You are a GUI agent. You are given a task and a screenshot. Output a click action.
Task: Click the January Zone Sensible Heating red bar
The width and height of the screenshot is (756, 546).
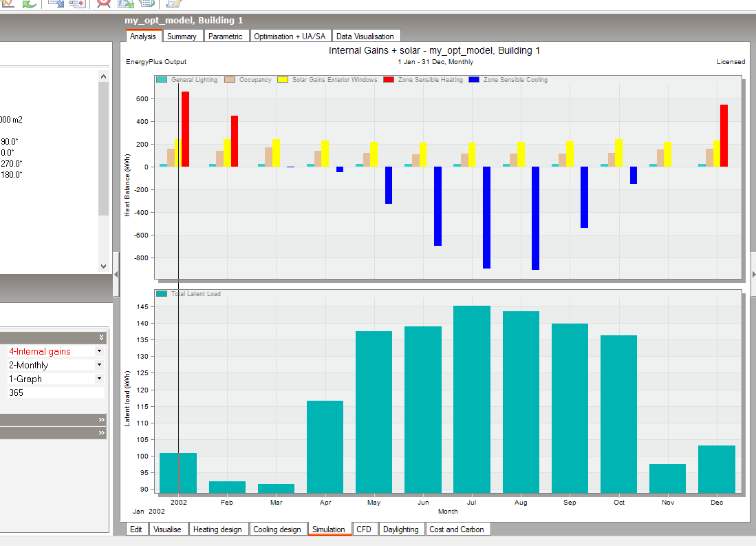point(186,129)
